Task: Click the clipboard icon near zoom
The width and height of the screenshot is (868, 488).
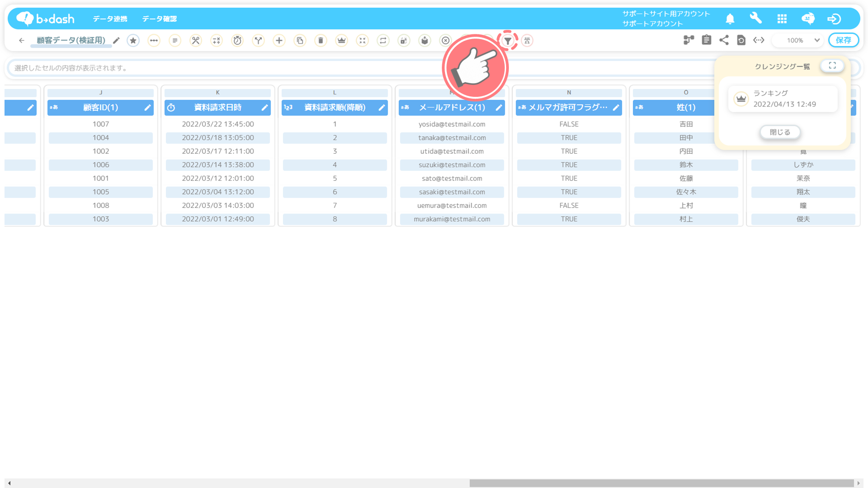Action: point(706,40)
